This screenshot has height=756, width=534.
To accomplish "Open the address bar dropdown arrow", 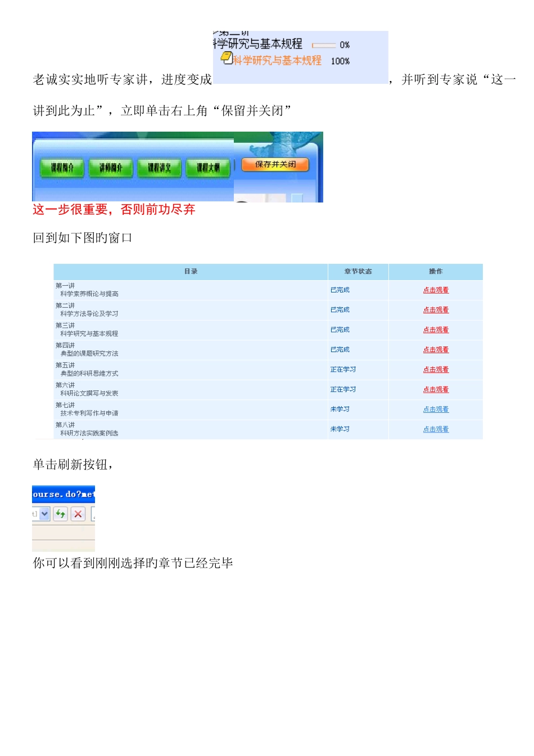I will pos(45,514).
